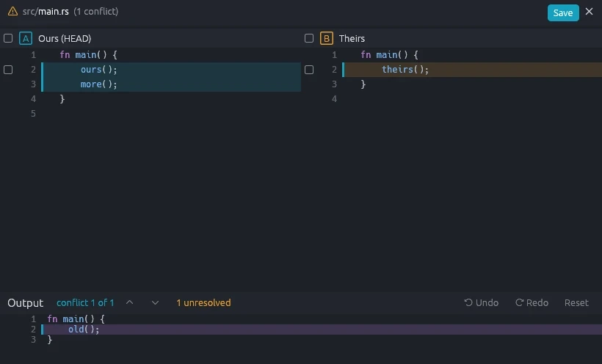Check the theirs(); conflict hunk checkbox
The height and width of the screenshot is (364, 602).
click(308, 70)
